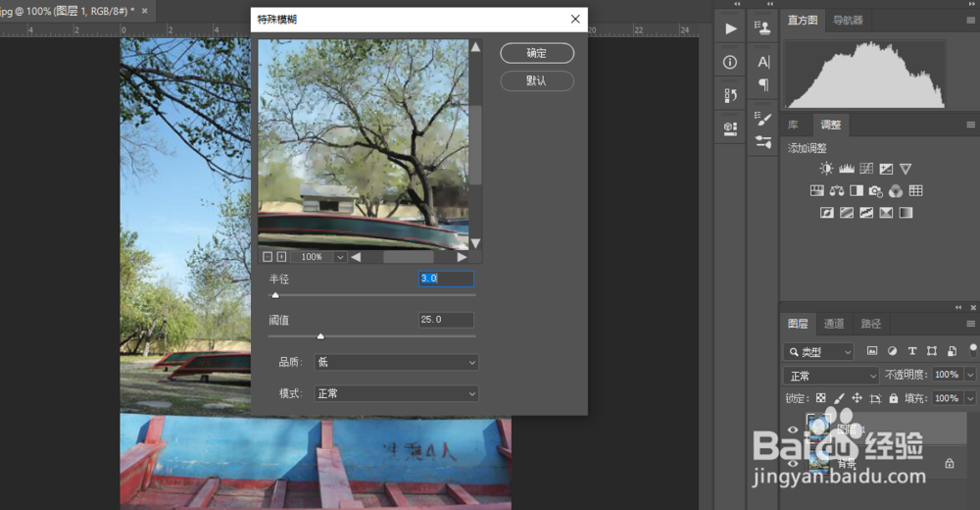This screenshot has width=980, height=510.
Task: Click the 半径 radius slider handle
Action: click(x=275, y=295)
